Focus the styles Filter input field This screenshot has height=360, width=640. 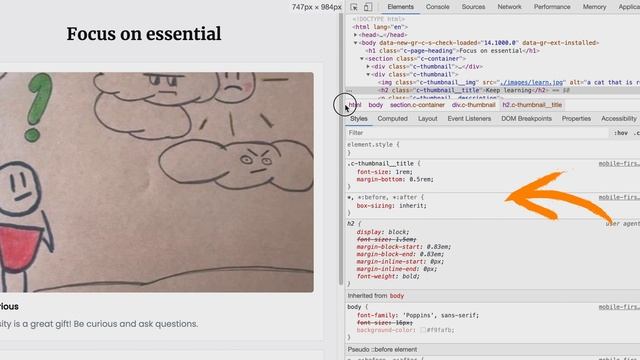(478, 133)
